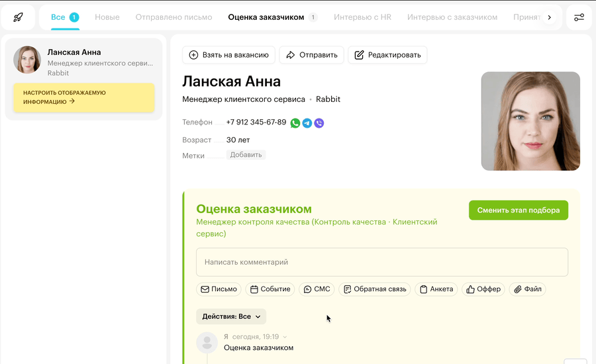The image size is (596, 364).
Task: Click Взять на вакансию button
Action: point(228,55)
